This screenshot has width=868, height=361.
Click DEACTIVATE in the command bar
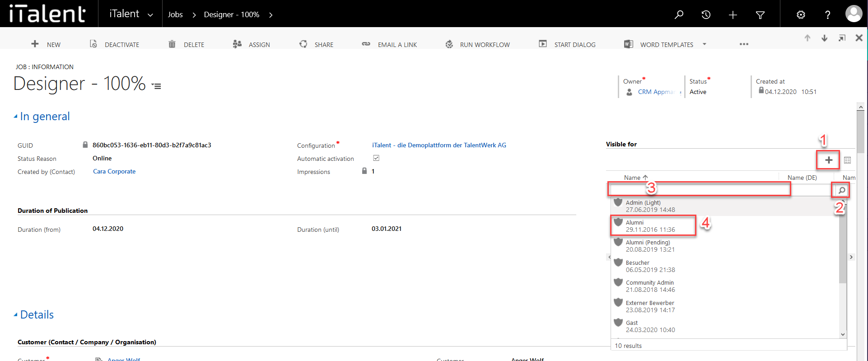114,44
